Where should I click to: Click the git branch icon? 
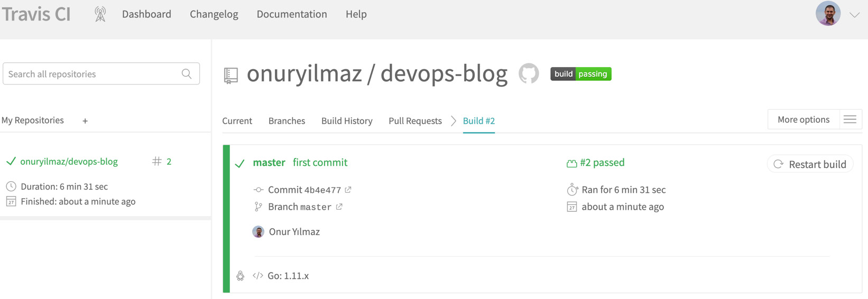[x=258, y=207]
